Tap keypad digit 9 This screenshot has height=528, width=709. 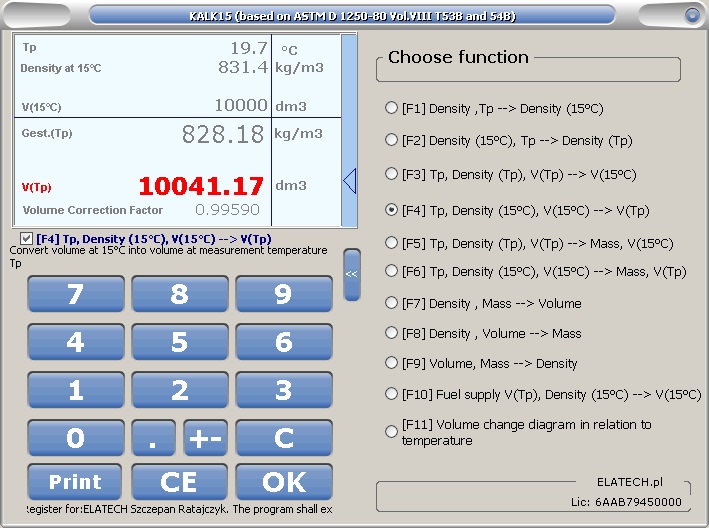tap(284, 294)
